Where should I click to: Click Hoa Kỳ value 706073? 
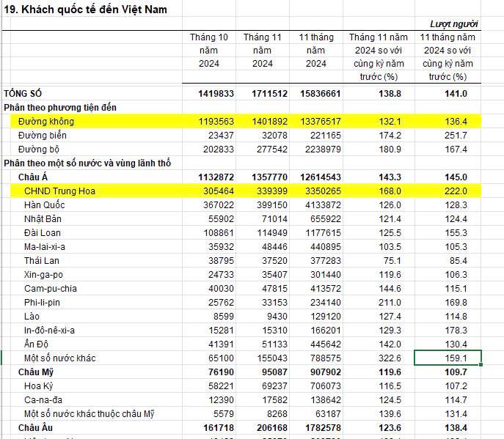click(325, 386)
